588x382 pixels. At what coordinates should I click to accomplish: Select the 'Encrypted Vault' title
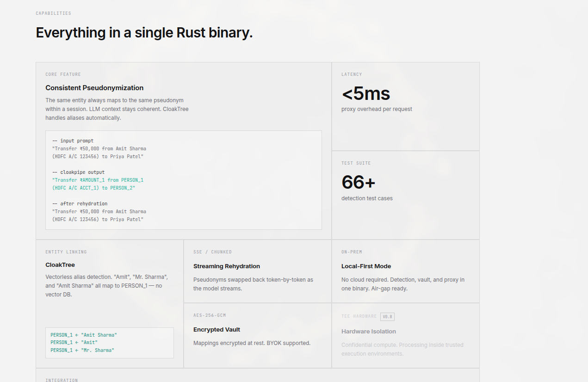pos(217,330)
